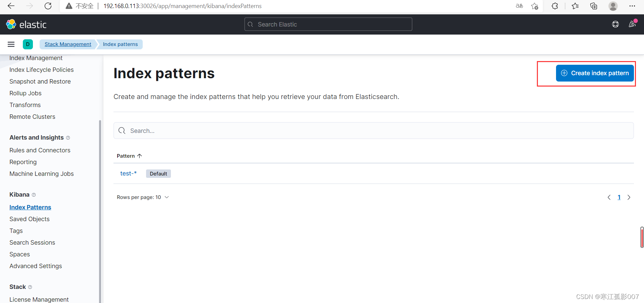Image resolution: width=644 pixels, height=303 pixels.
Task: Select Index Patterns in sidebar
Action: click(30, 207)
